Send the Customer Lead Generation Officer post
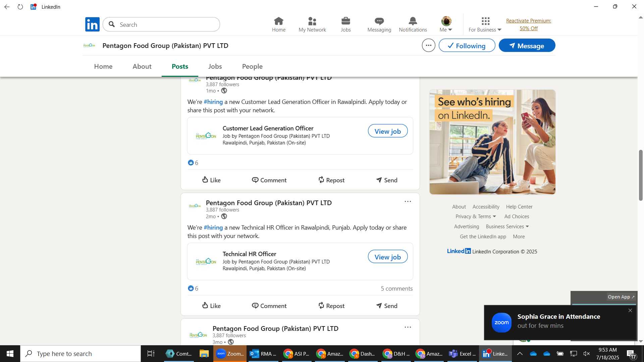The width and height of the screenshot is (644, 362). pyautogui.click(x=386, y=180)
